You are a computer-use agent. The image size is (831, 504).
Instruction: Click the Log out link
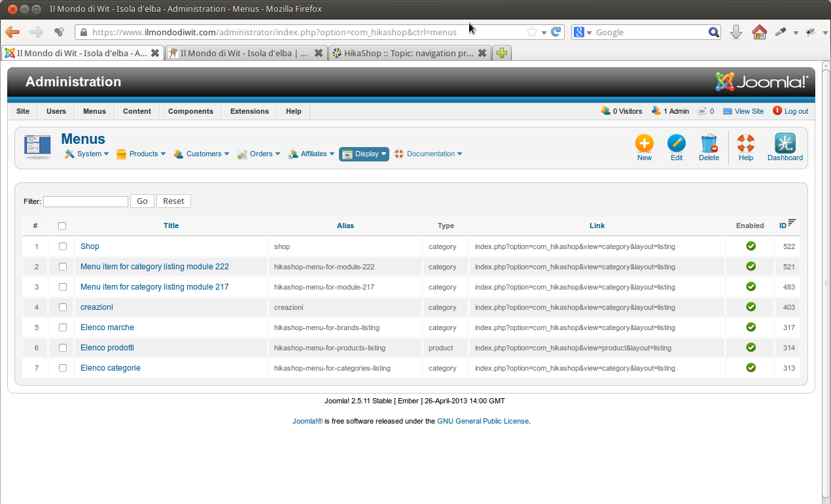point(790,111)
